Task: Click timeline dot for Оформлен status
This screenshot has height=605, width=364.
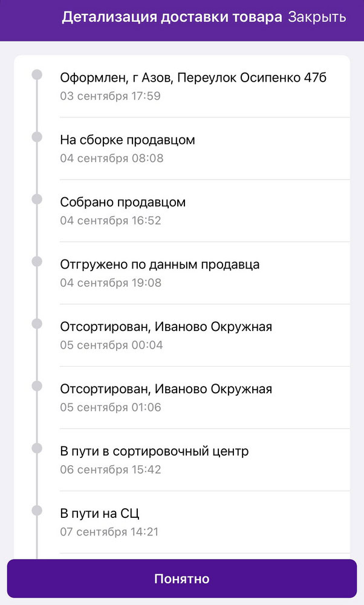Action: coord(37,75)
